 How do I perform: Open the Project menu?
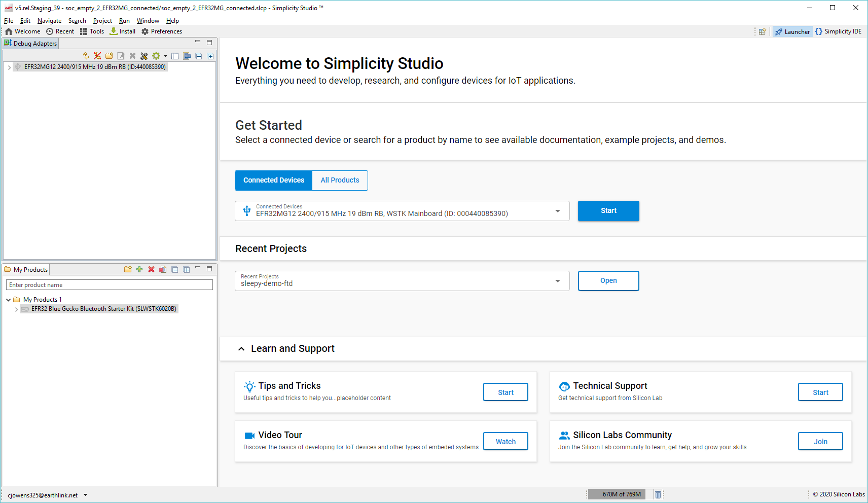click(x=102, y=21)
